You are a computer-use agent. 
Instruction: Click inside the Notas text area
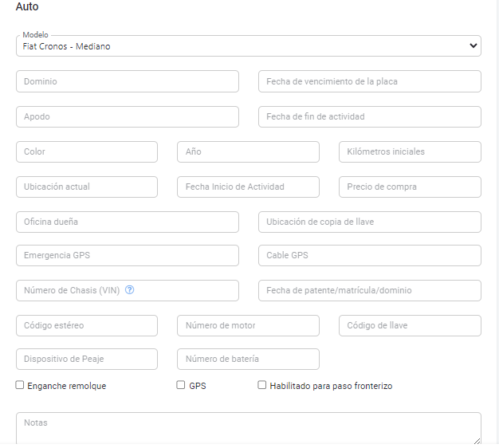click(248, 428)
